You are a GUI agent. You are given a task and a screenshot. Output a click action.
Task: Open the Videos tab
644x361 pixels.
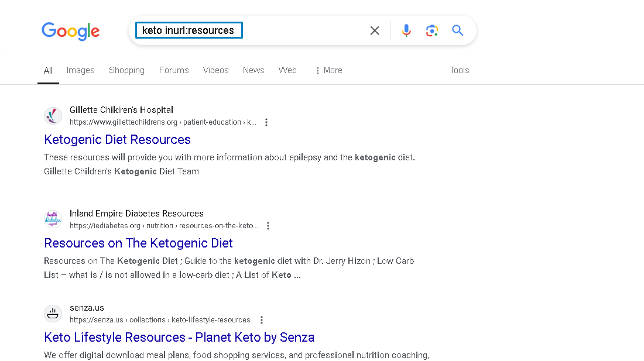click(x=215, y=70)
